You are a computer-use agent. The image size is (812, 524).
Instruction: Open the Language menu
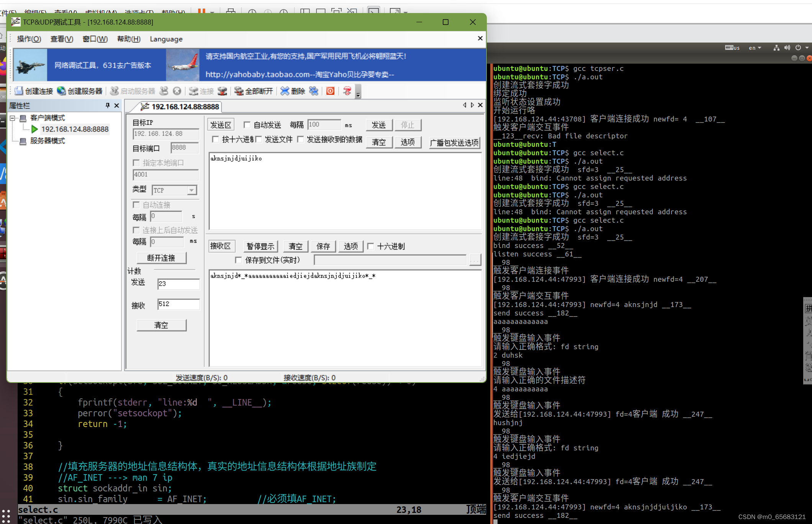pyautogui.click(x=165, y=39)
